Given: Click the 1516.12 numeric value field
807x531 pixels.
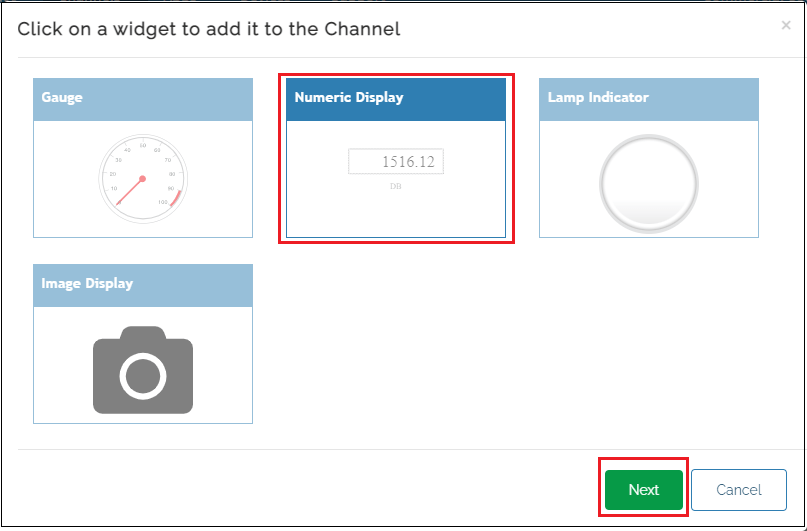Looking at the screenshot, I should coord(396,162).
